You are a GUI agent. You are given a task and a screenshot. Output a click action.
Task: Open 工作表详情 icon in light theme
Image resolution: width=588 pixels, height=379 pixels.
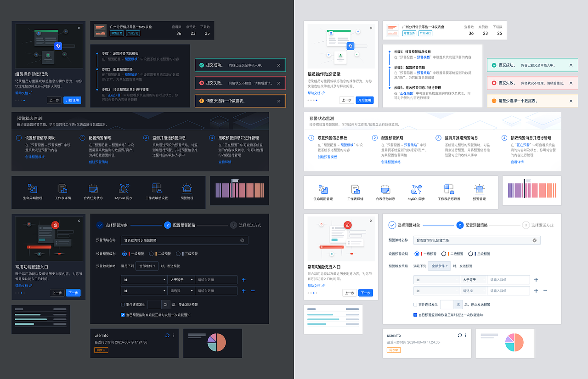point(355,189)
